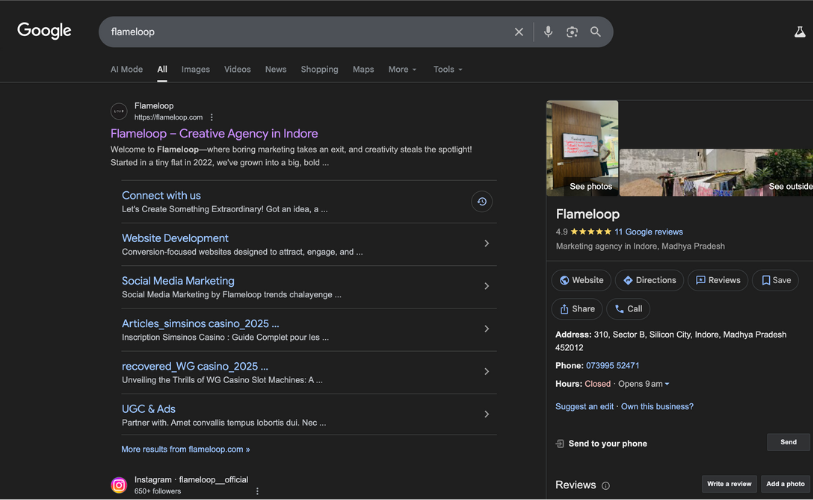Start voice search with microphone icon
The height and width of the screenshot is (500, 813).
tap(547, 32)
